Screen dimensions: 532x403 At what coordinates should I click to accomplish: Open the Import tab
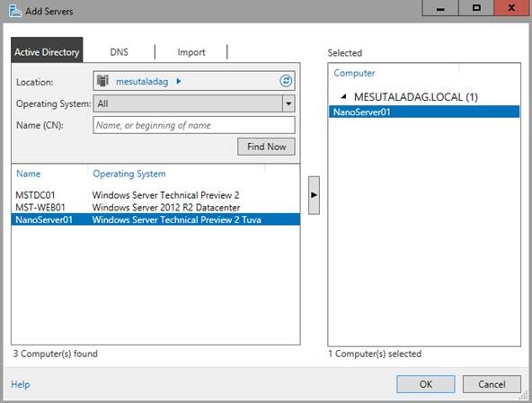pos(191,52)
